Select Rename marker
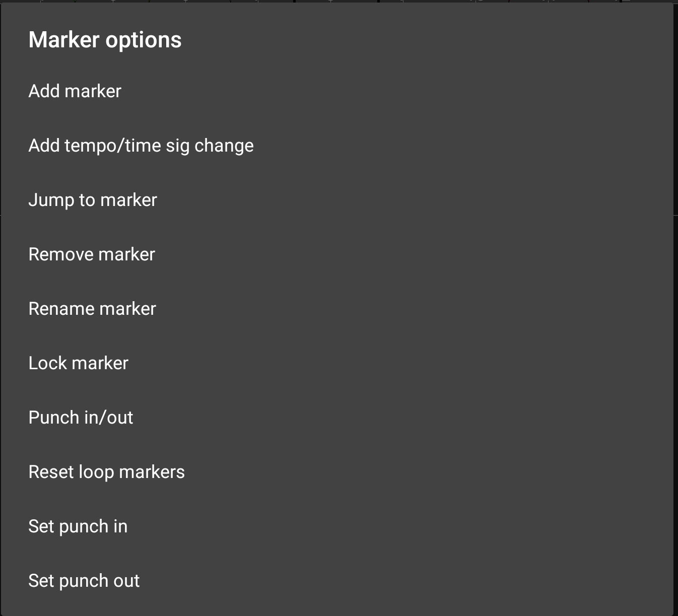The height and width of the screenshot is (616, 678). (92, 309)
